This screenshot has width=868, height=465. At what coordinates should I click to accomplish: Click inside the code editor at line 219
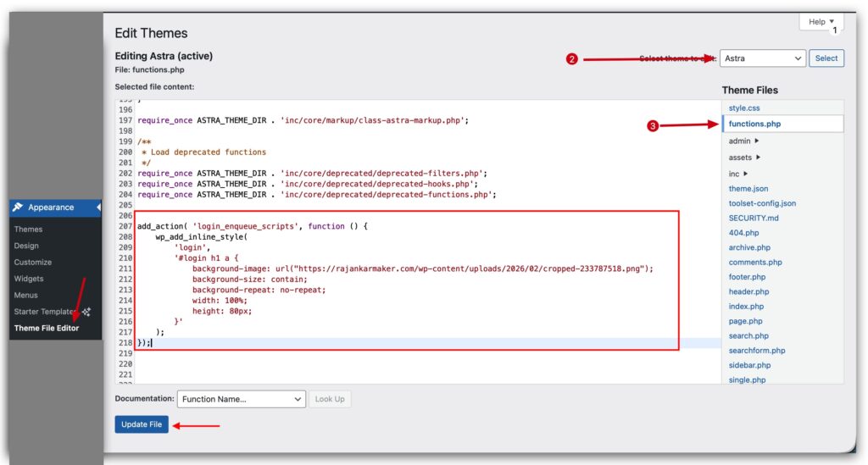click(x=339, y=352)
